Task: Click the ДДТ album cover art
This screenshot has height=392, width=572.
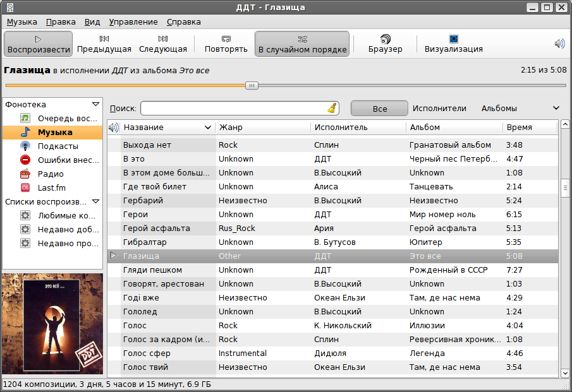Action: [x=52, y=324]
